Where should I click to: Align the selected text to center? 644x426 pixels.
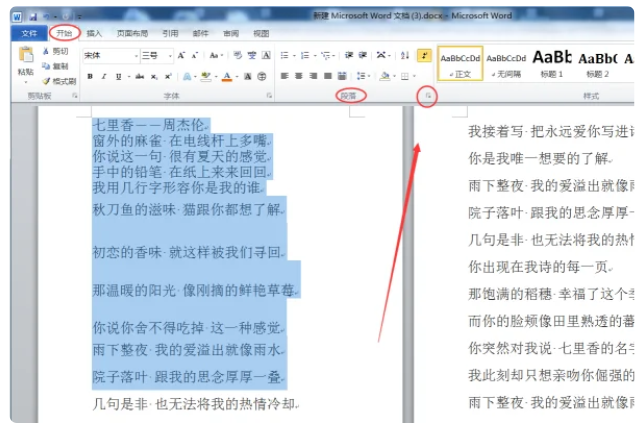point(298,76)
